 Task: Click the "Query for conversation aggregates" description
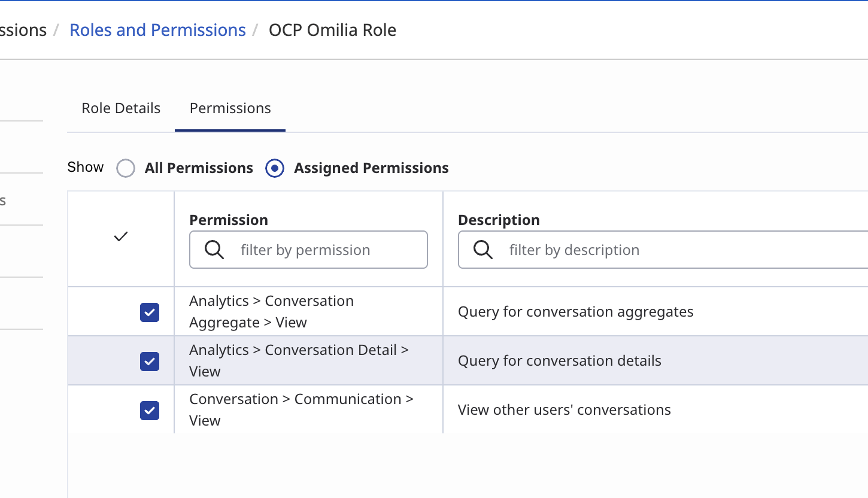pyautogui.click(x=575, y=312)
